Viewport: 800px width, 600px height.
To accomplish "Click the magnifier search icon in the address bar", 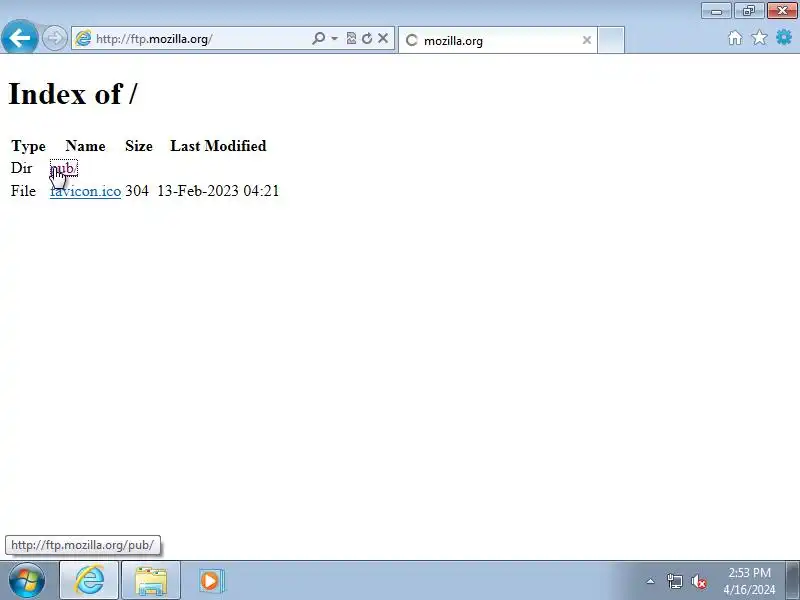I will [x=318, y=38].
